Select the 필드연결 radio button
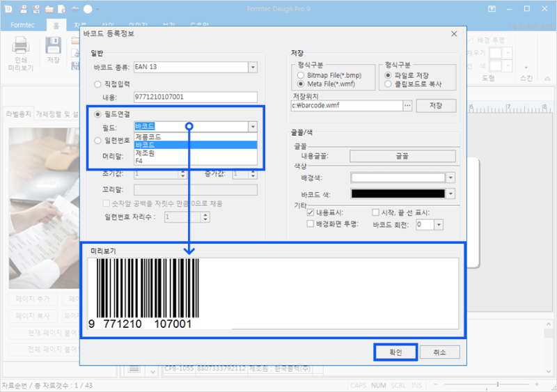Image resolution: width=557 pixels, height=392 pixels. click(x=97, y=114)
